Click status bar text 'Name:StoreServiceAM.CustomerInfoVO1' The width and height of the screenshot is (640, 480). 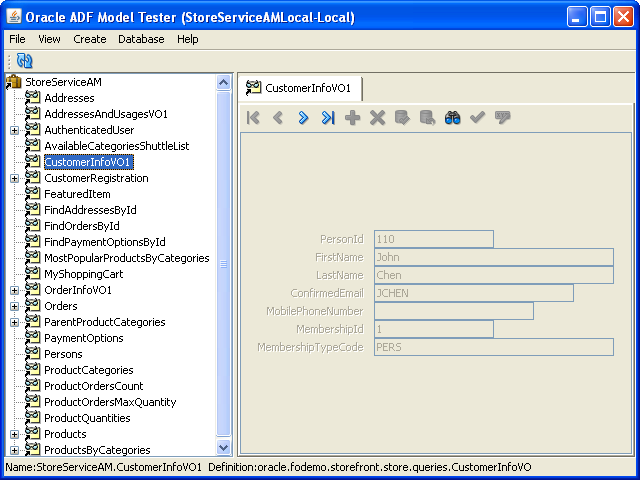103,467
